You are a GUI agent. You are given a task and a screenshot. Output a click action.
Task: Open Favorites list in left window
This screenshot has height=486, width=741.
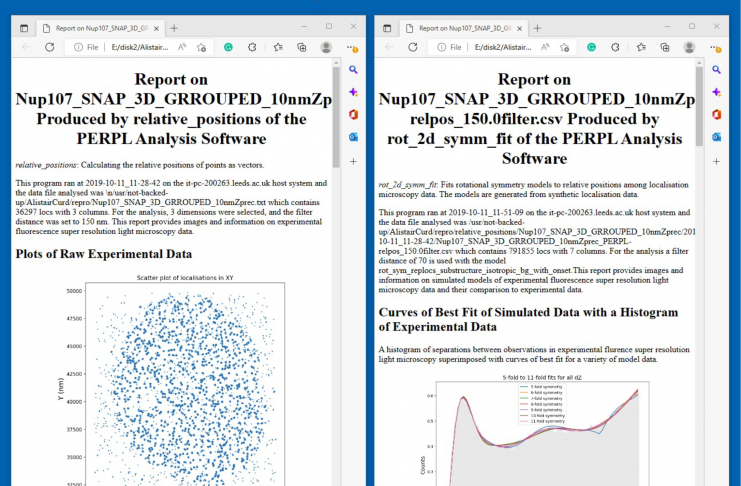pos(278,47)
